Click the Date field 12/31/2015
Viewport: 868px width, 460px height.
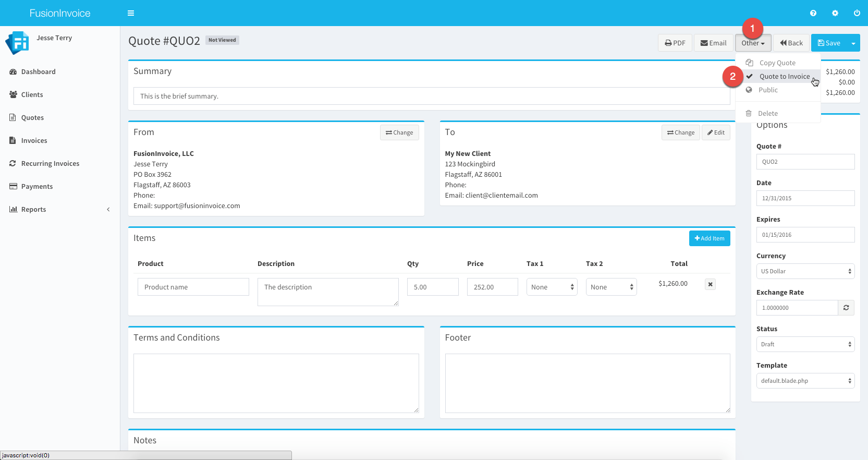805,198
